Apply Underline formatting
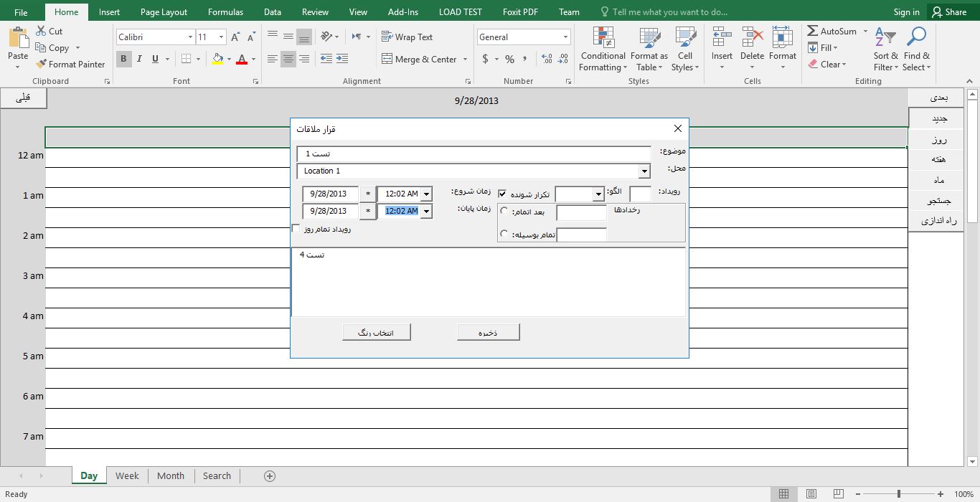Image resolution: width=980 pixels, height=502 pixels. click(x=155, y=59)
